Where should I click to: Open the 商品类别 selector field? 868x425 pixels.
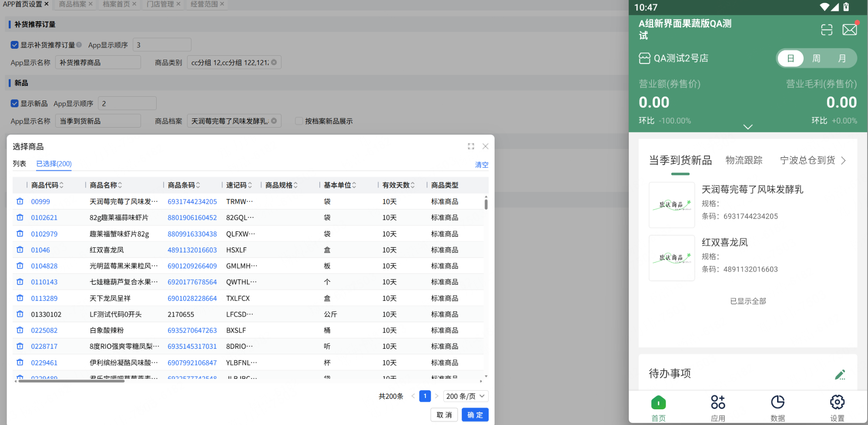click(234, 62)
